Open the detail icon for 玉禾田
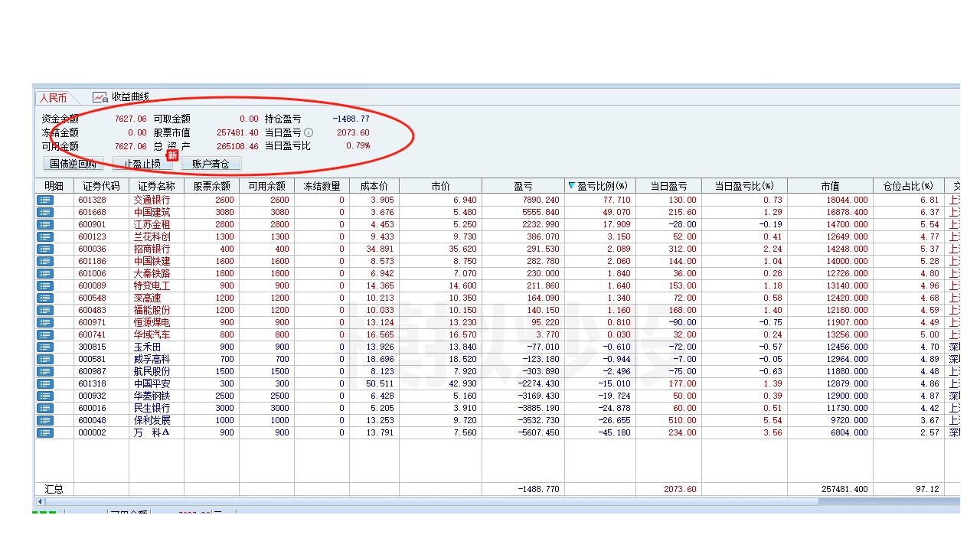Viewport: 980px width, 551px height. 45,347
